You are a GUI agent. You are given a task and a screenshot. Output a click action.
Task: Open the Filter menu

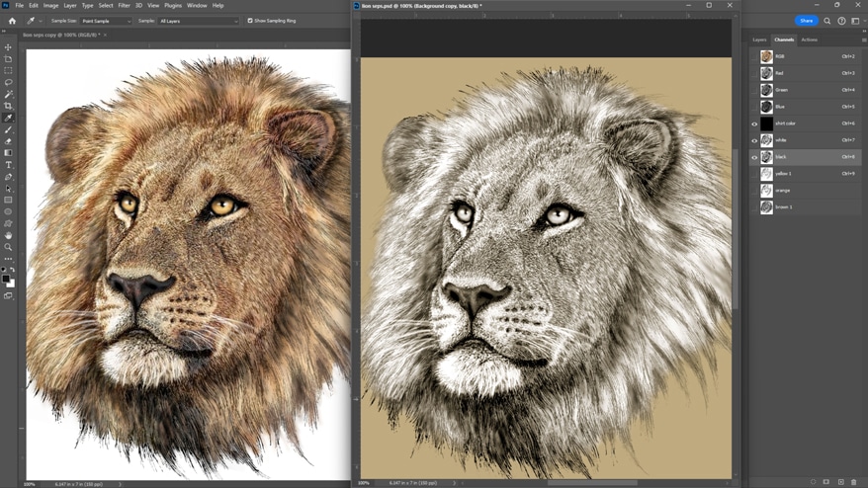[x=125, y=5]
